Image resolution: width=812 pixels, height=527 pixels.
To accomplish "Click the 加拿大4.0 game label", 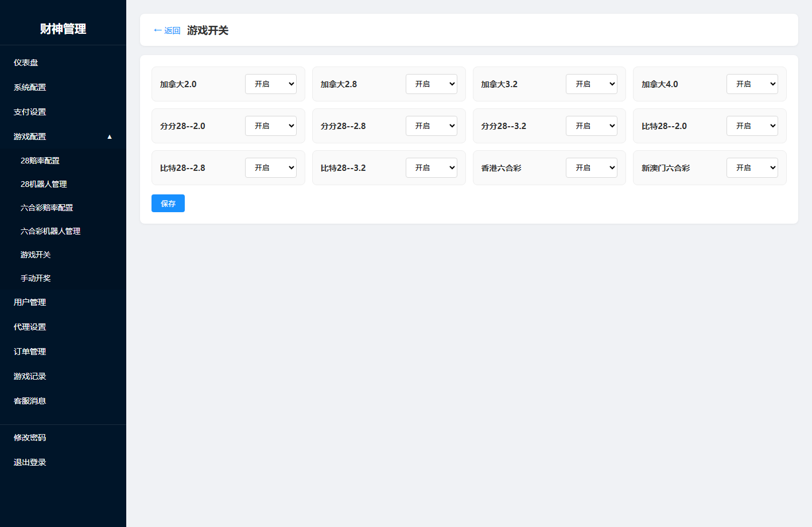I will pos(660,84).
